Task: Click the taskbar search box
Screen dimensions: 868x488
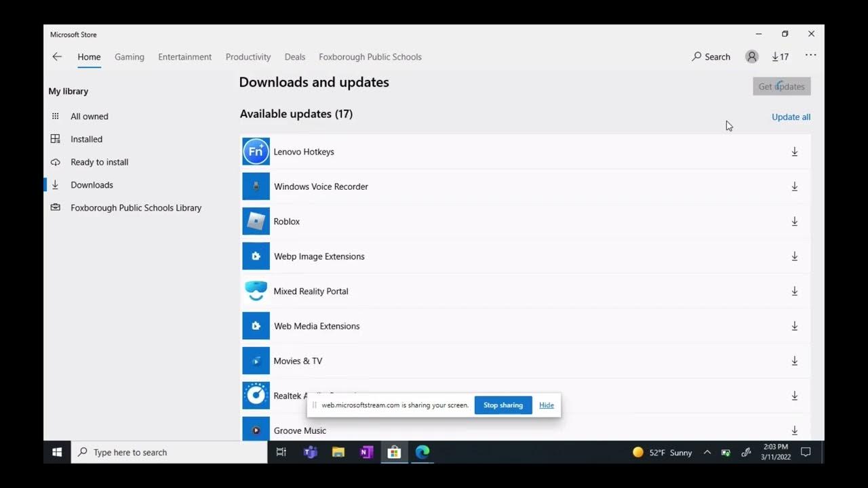Action: coord(169,452)
